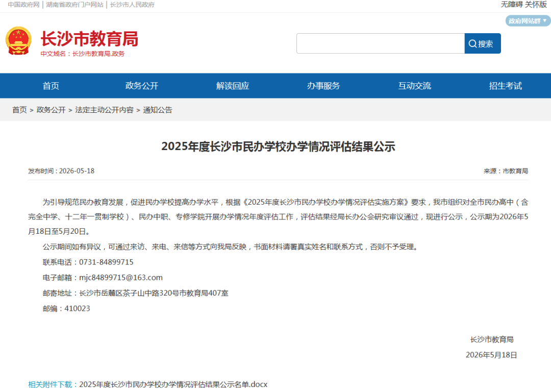Open 互动交流 in the navigation bar
Viewport: 551px width, 392px height.
tap(415, 86)
